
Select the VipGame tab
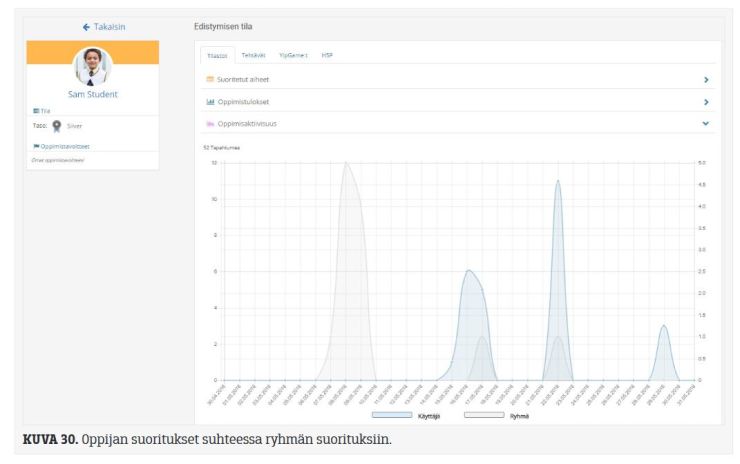click(292, 55)
